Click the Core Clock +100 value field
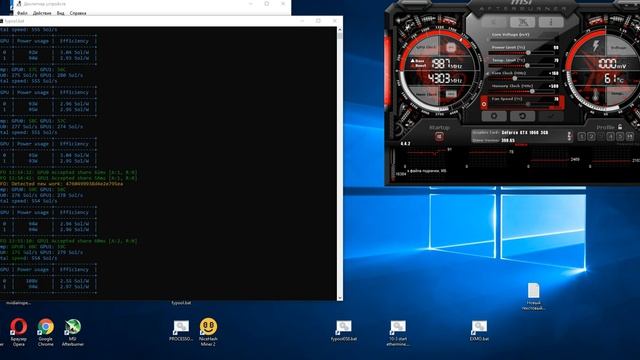 pos(554,73)
